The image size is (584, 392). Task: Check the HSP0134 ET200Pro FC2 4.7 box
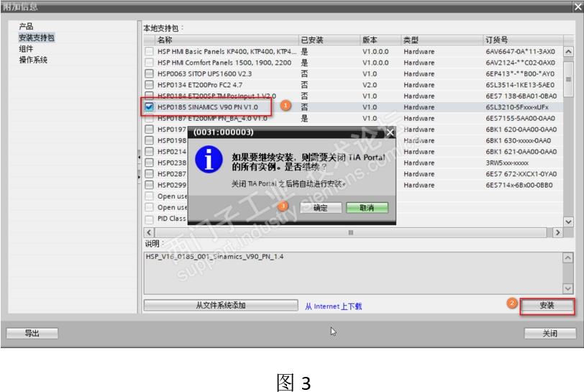coord(150,85)
